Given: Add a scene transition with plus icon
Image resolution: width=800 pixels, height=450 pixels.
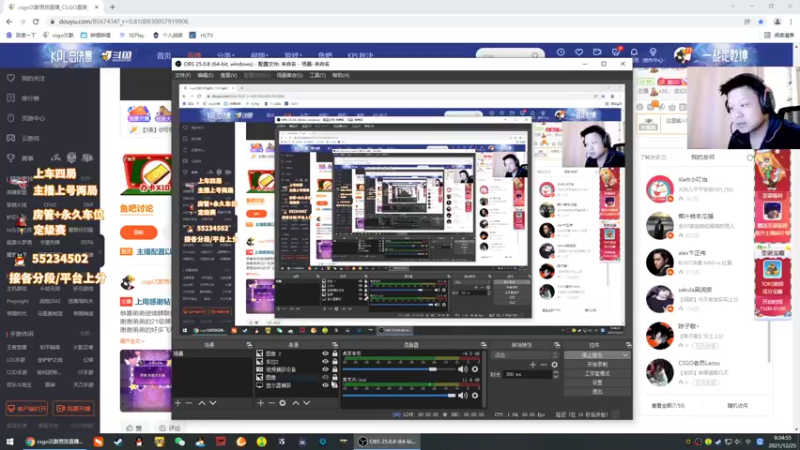Looking at the screenshot, I should tap(533, 365).
